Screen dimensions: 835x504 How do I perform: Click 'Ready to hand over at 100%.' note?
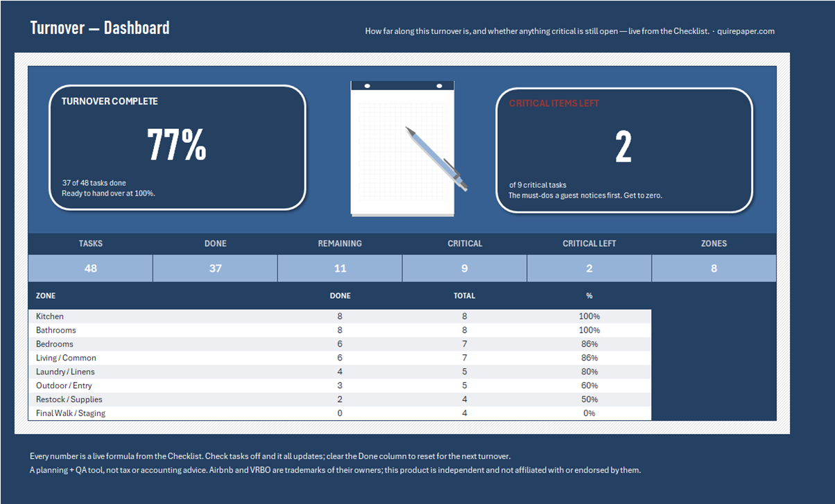(x=108, y=193)
